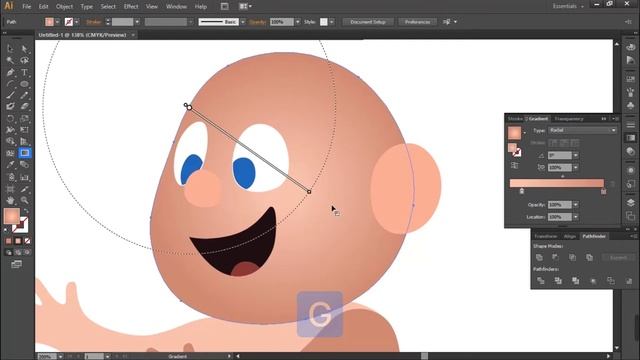This screenshot has width=640, height=360.
Task: Open the Object menu
Action: [64, 7]
